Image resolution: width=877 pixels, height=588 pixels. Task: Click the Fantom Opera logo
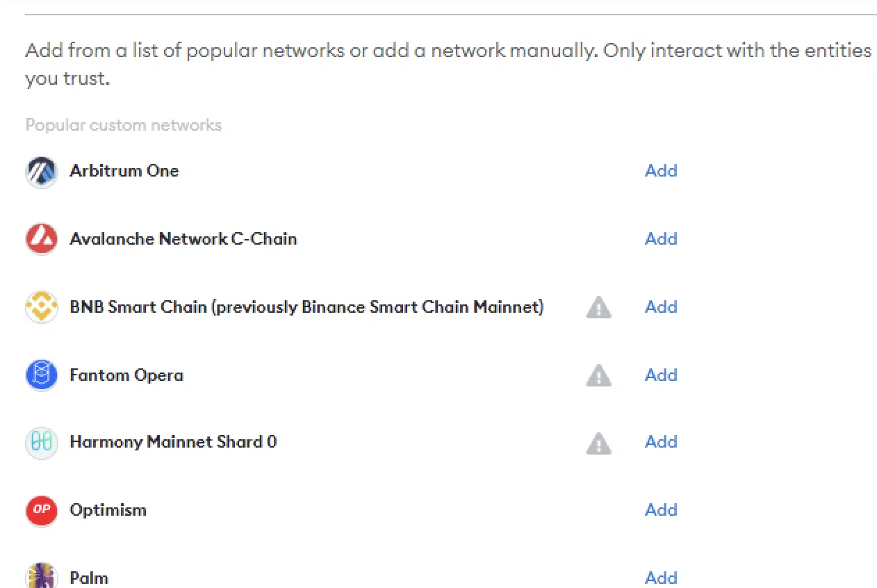coord(41,375)
